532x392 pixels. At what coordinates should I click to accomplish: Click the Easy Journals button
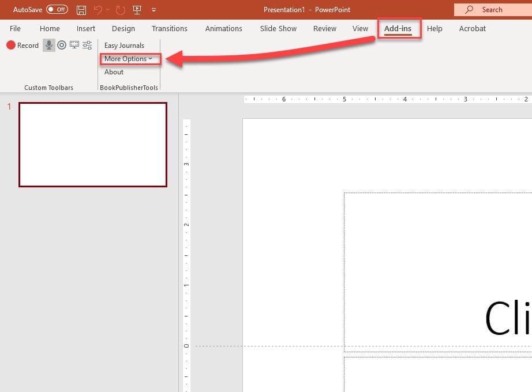[124, 46]
